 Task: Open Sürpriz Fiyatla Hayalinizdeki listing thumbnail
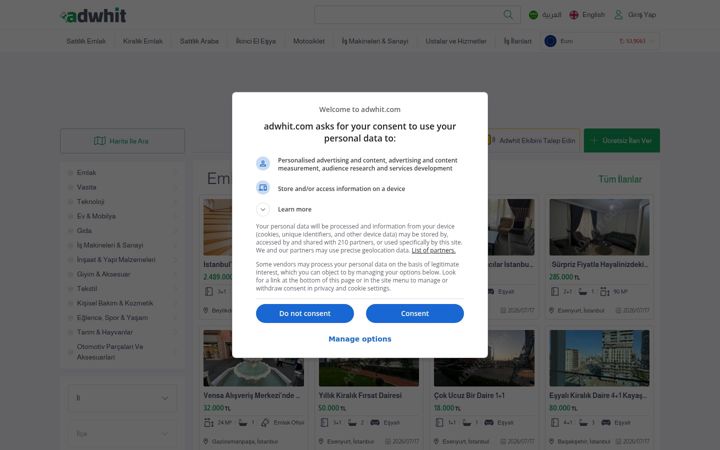pyautogui.click(x=599, y=227)
